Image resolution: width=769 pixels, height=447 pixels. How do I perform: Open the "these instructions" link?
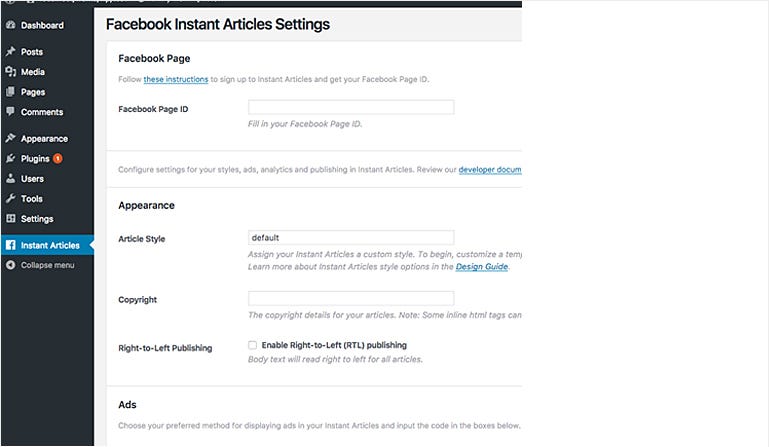(x=176, y=79)
